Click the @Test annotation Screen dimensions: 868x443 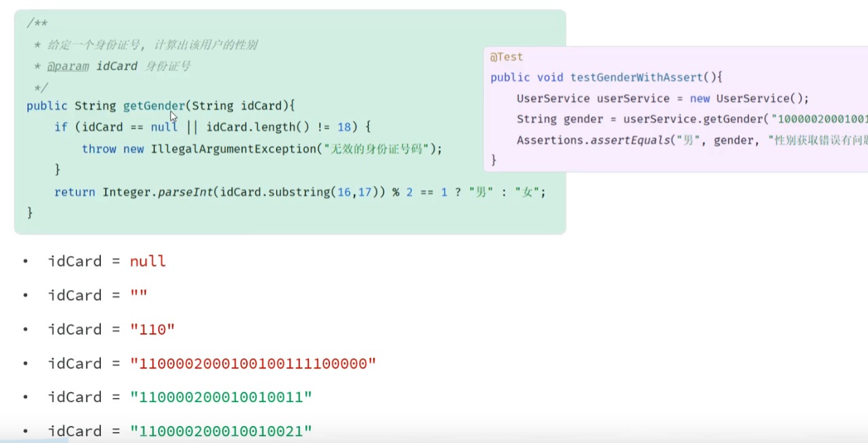point(507,57)
